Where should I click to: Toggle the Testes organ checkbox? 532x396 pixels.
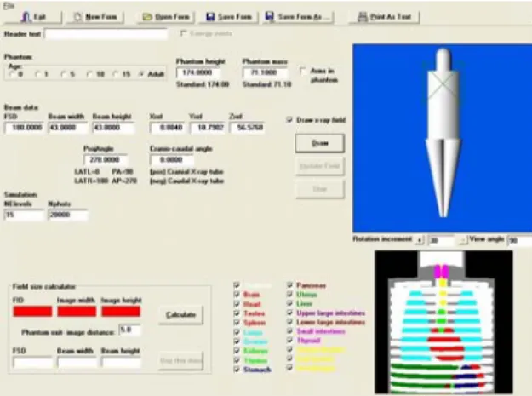pyautogui.click(x=237, y=313)
